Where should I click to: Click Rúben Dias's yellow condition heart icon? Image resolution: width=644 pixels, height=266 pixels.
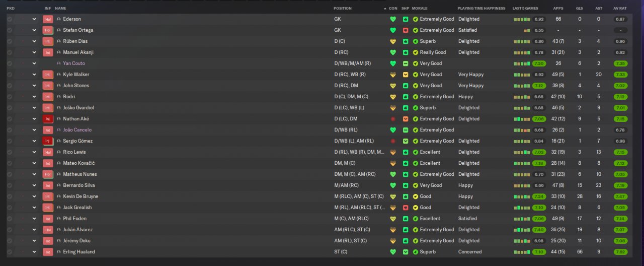pyautogui.click(x=393, y=41)
